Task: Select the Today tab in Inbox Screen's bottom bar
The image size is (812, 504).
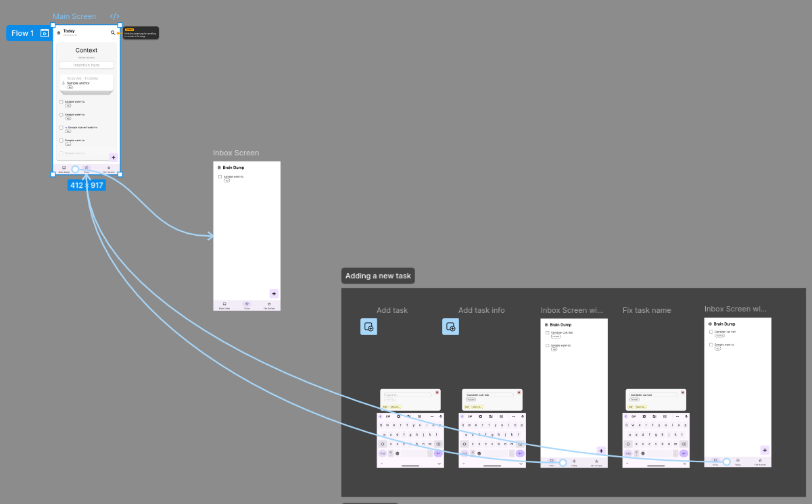Action: point(247,305)
